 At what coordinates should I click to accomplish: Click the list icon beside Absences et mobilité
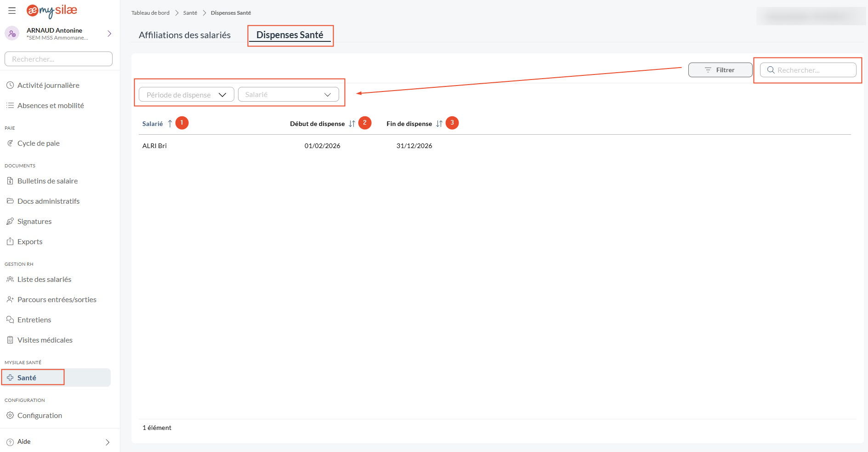(10, 105)
